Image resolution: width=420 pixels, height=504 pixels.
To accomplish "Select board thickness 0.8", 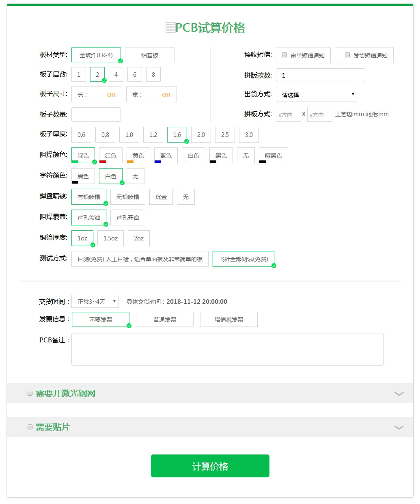I will click(x=106, y=134).
